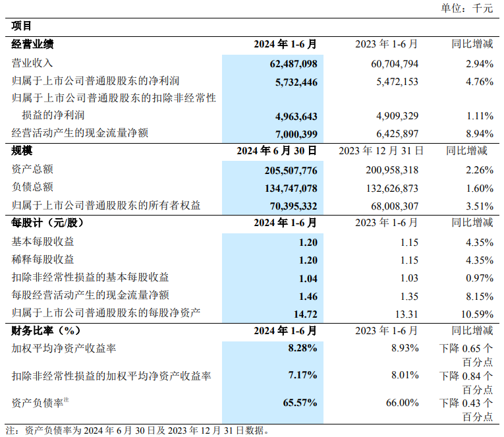Click 扣除非经常性损益的加权平均净资产收益率 label
Image resolution: width=504 pixels, height=437 pixels.
(111, 376)
